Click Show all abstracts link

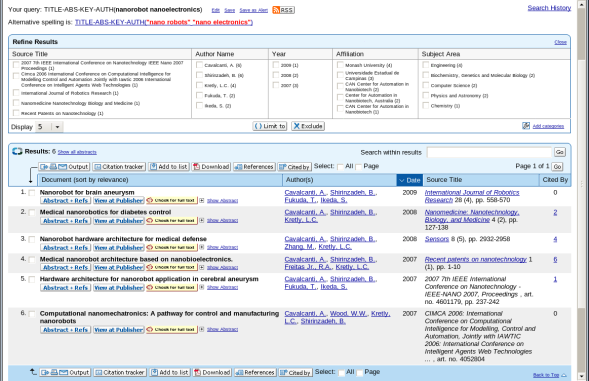(x=77, y=152)
